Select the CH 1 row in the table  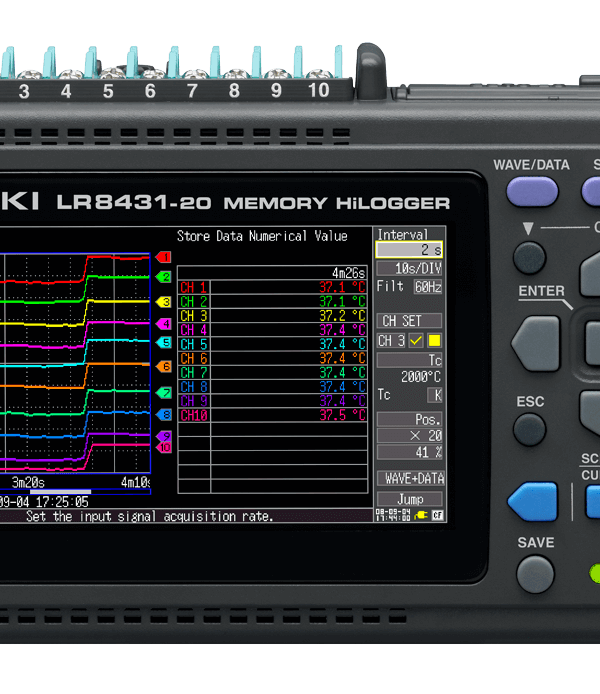[272, 287]
